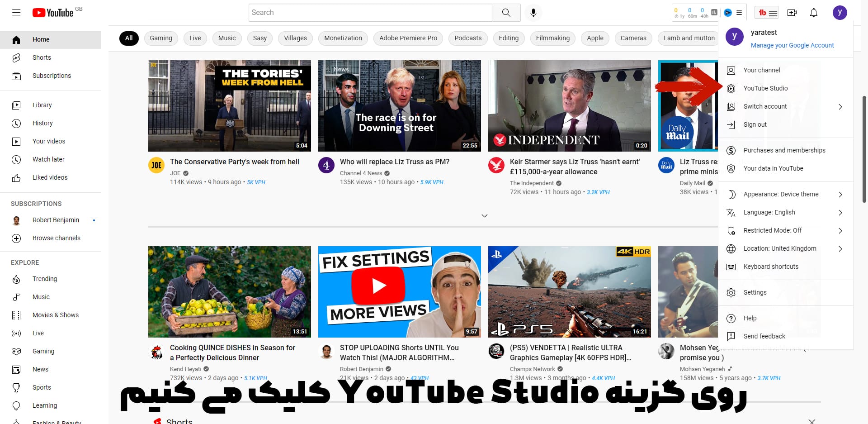Select the Gaming category chip
Screen dimensions: 868x424
click(x=160, y=38)
